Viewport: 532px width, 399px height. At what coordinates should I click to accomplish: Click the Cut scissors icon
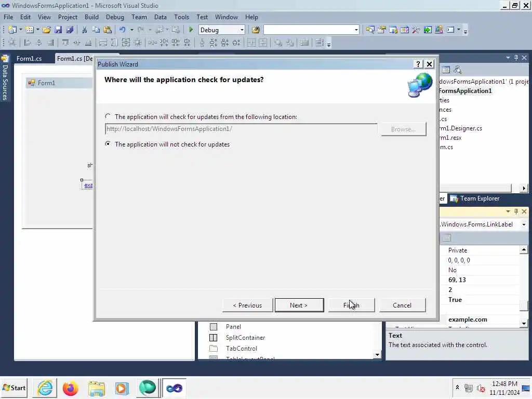coord(85,30)
